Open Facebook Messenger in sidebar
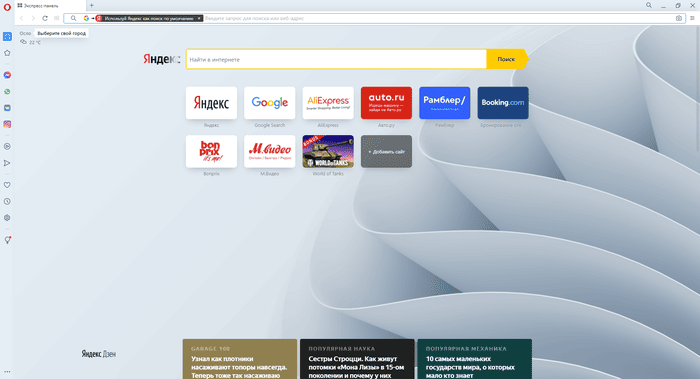700x379 pixels. 7,75
